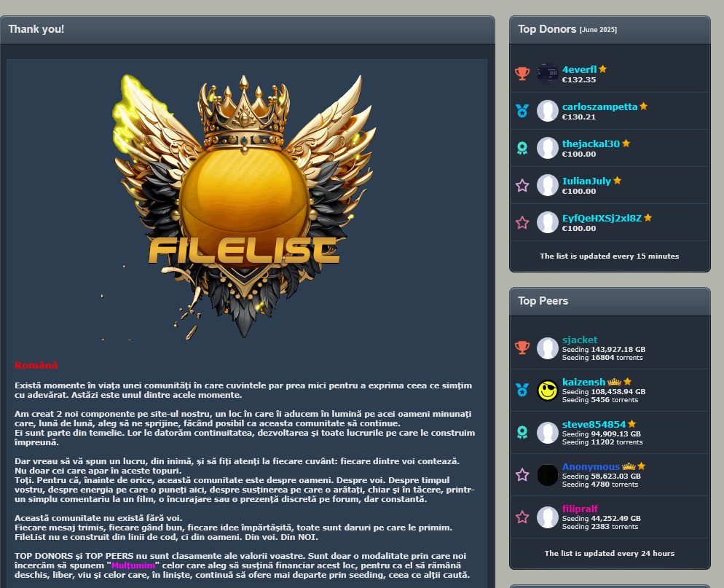Click the gold crown icon next to kaizensh
This screenshot has width=724, height=588.
[614, 382]
